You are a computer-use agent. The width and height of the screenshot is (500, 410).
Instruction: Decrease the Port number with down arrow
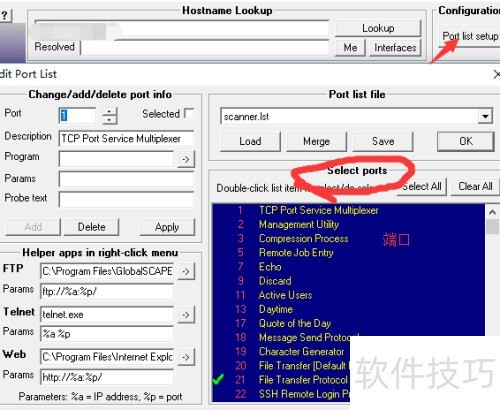[x=109, y=120]
